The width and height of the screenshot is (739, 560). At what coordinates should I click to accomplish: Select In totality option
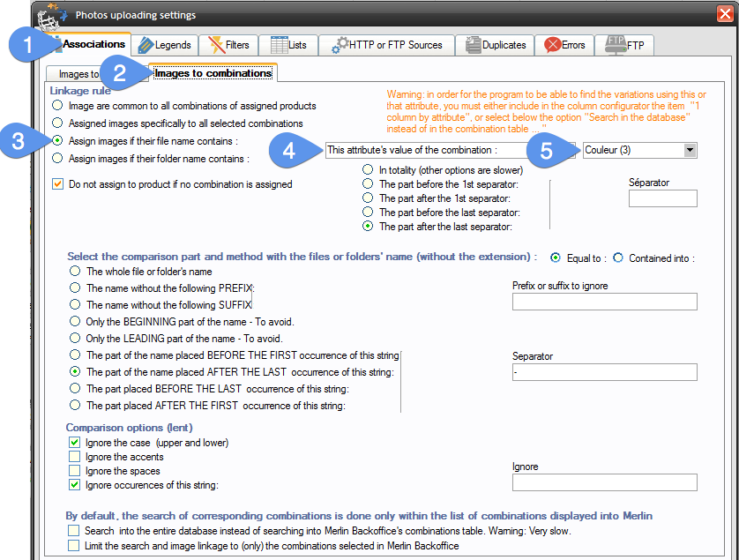pos(368,169)
